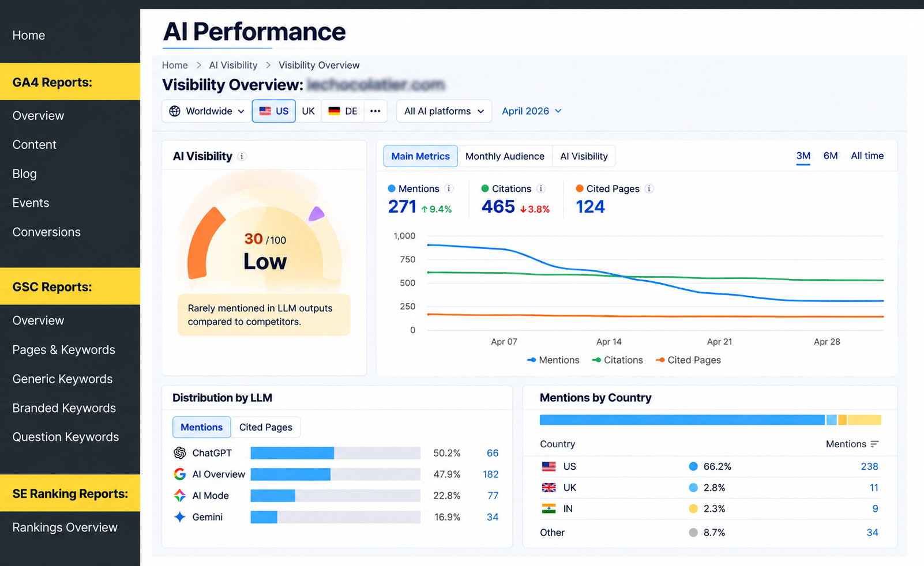Sort by Mentions column filter icon
Viewport: 924px width, 566px height.
(874, 444)
